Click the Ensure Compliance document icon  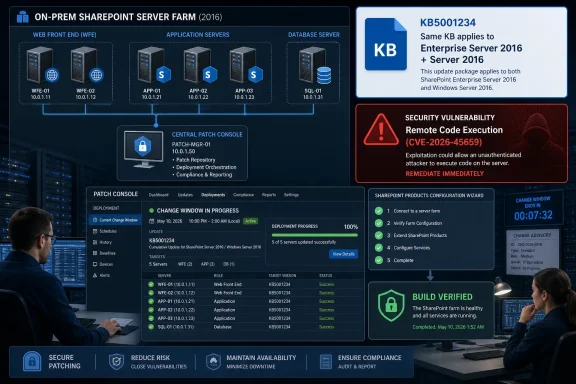(326, 362)
